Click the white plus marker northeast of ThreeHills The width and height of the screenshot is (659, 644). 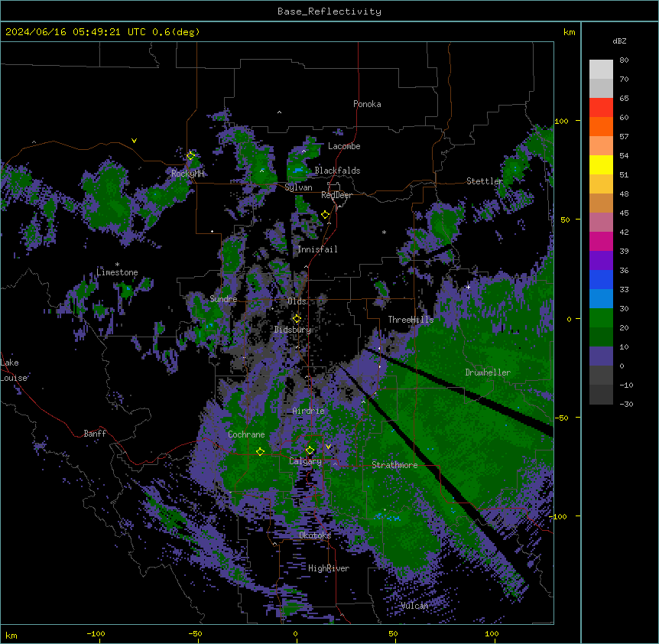[x=468, y=287]
